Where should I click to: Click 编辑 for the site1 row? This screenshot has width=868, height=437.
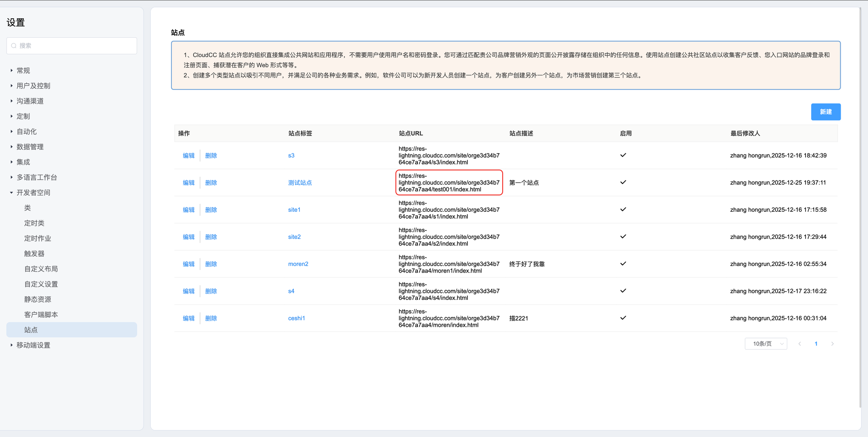click(x=188, y=210)
